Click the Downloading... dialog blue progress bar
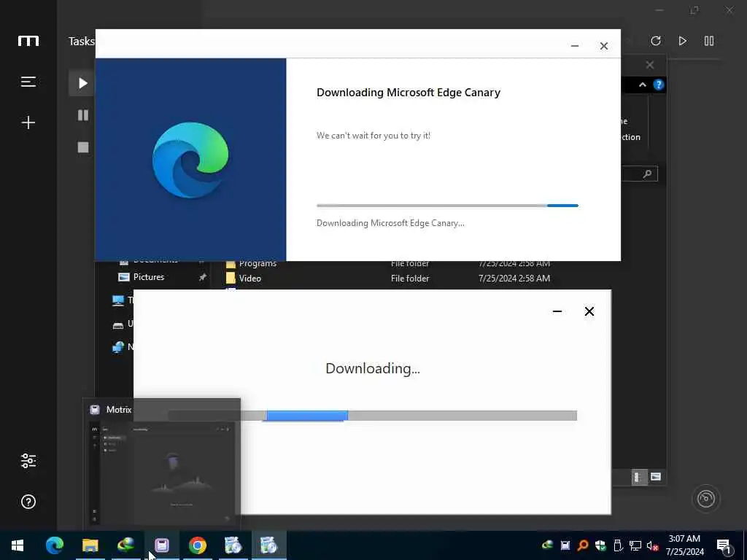Screen dimensions: 747x560 (x=307, y=416)
